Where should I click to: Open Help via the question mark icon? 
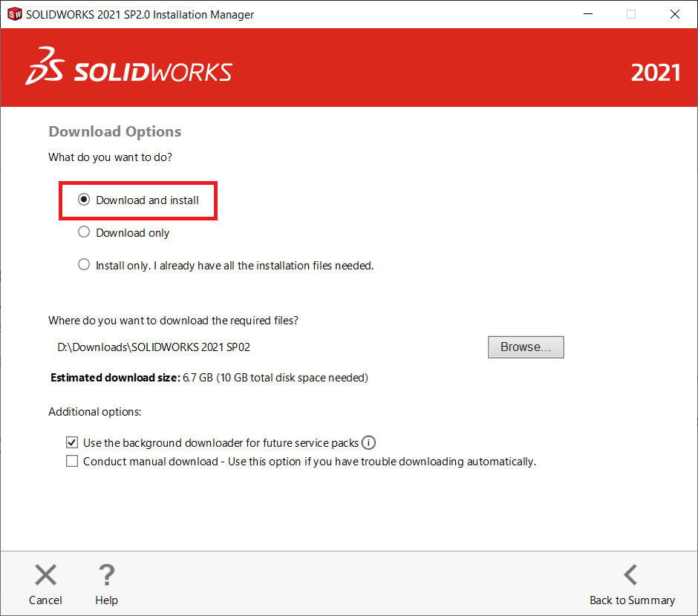click(106, 574)
